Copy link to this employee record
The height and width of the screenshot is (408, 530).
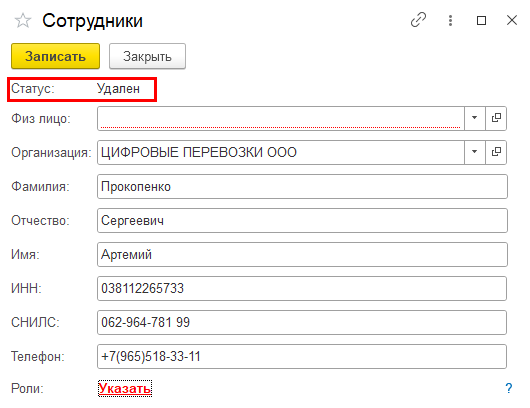pyautogui.click(x=418, y=20)
